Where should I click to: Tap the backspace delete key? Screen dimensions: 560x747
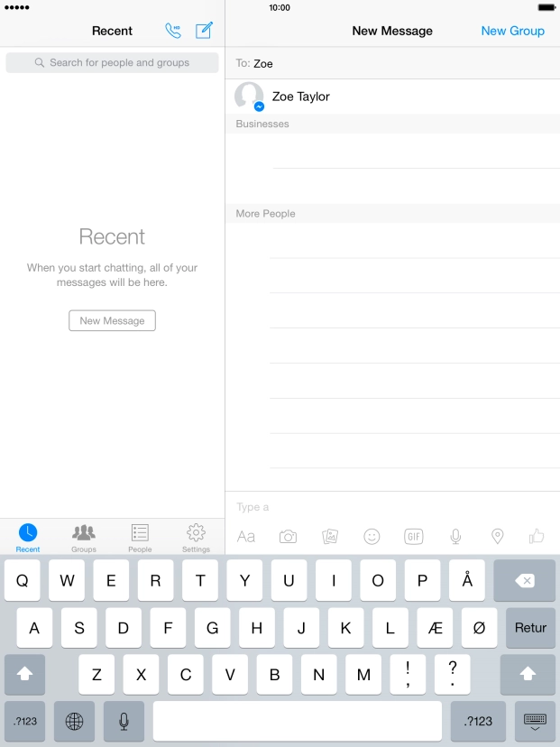pyautogui.click(x=524, y=580)
